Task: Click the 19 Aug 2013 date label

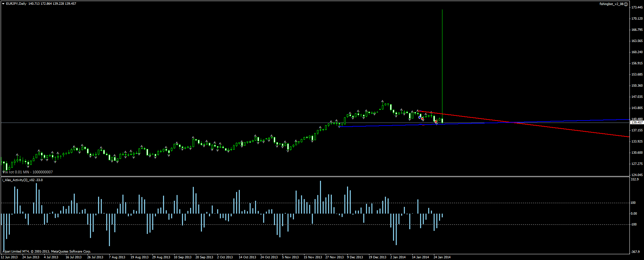Action: pyautogui.click(x=139, y=257)
